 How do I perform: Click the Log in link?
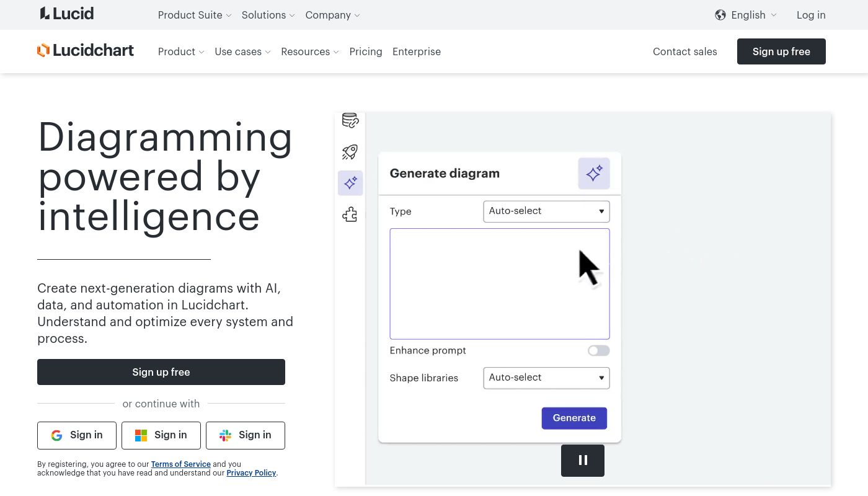pyautogui.click(x=811, y=15)
